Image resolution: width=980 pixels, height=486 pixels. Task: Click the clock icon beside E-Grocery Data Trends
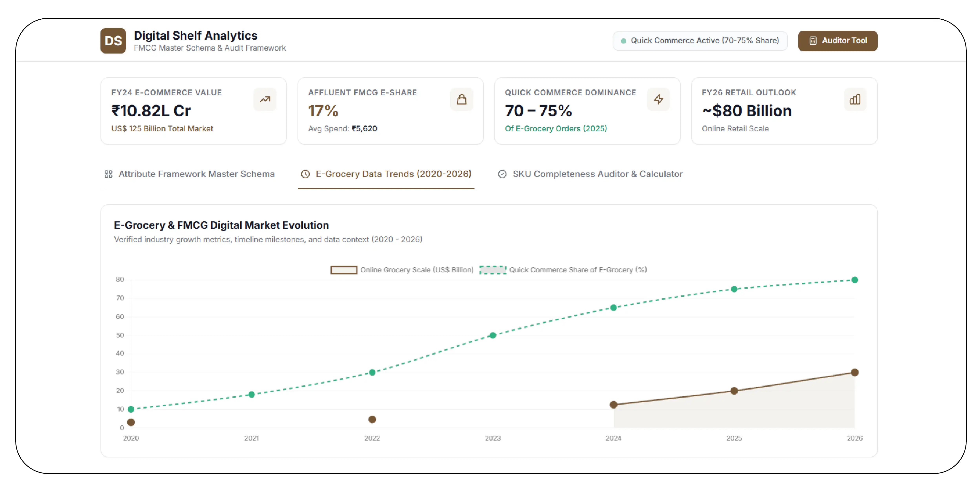point(305,174)
